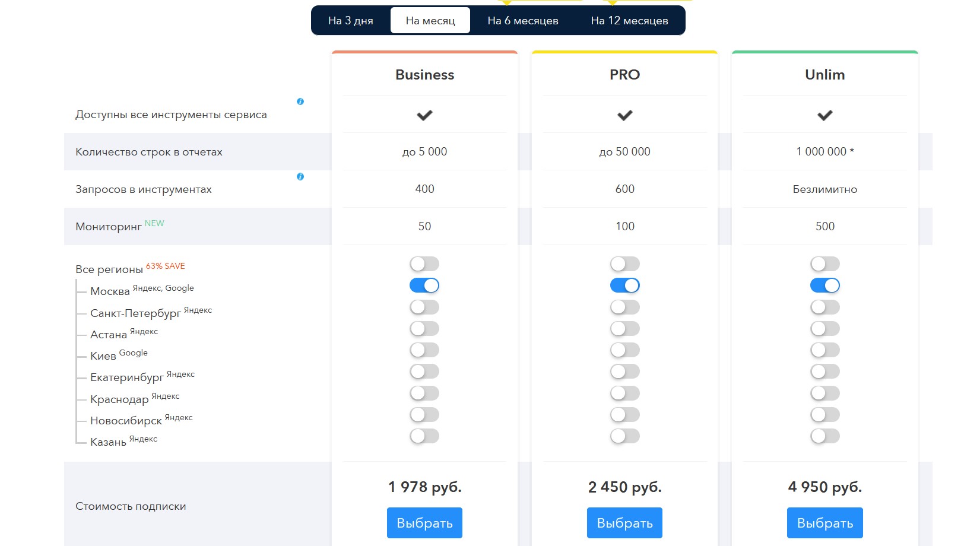Viewport: 980px width, 546px height.
Task: Enable Екатеринбург toggle in PRO column
Action: pos(624,372)
